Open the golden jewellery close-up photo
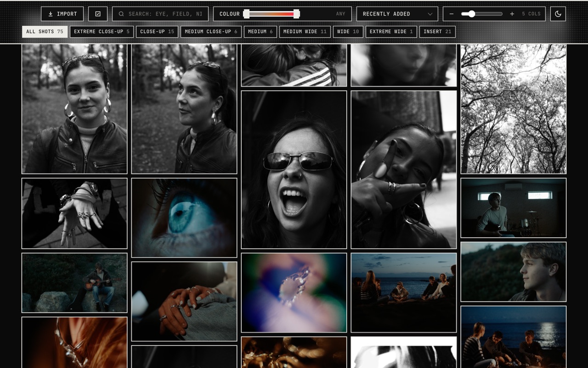This screenshot has width=588, height=368. click(x=294, y=352)
